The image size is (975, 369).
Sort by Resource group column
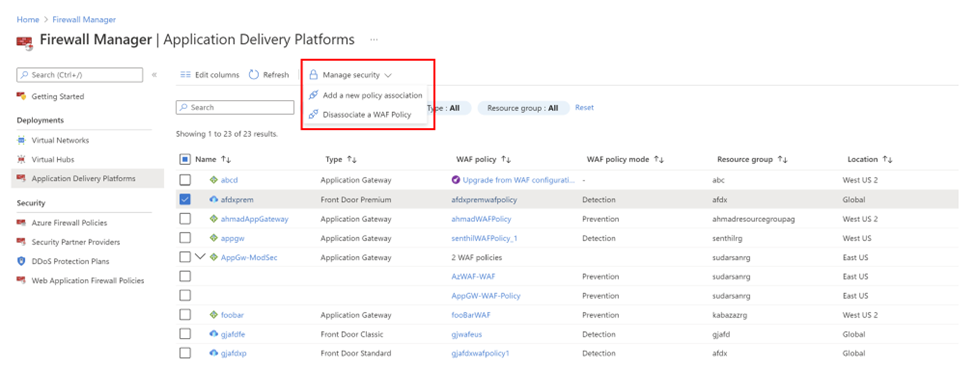pyautogui.click(x=782, y=160)
